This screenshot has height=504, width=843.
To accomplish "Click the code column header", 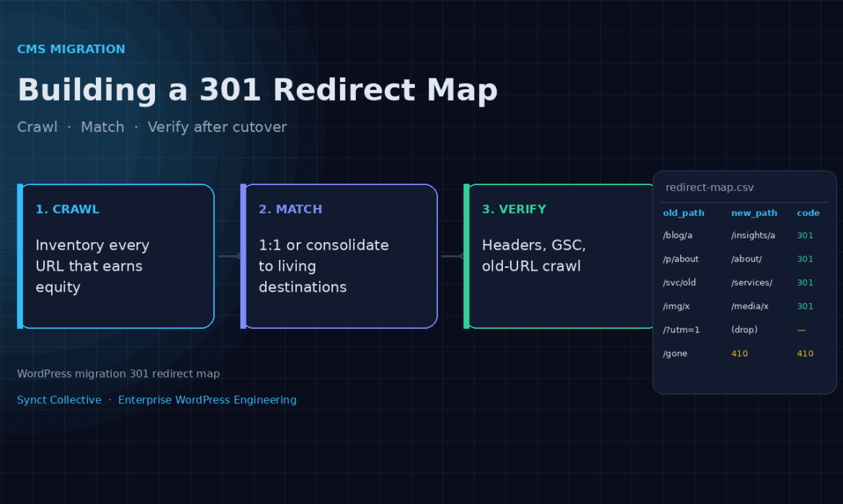I will [808, 213].
